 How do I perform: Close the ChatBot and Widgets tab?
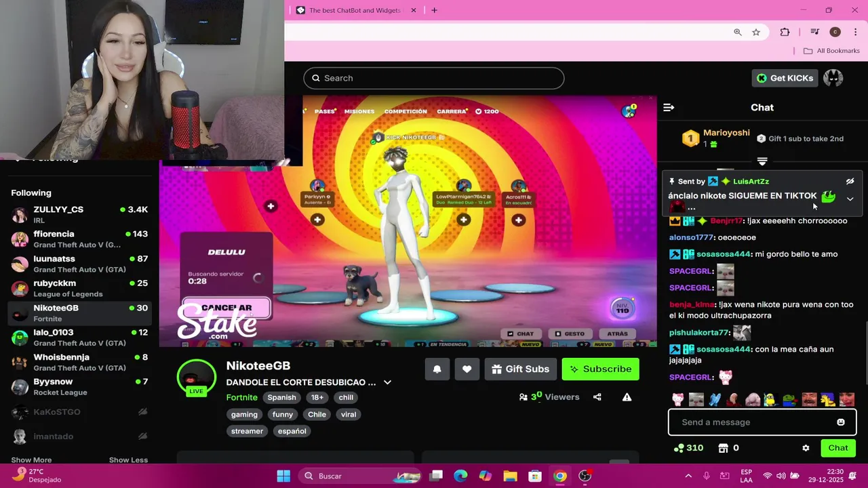click(414, 10)
